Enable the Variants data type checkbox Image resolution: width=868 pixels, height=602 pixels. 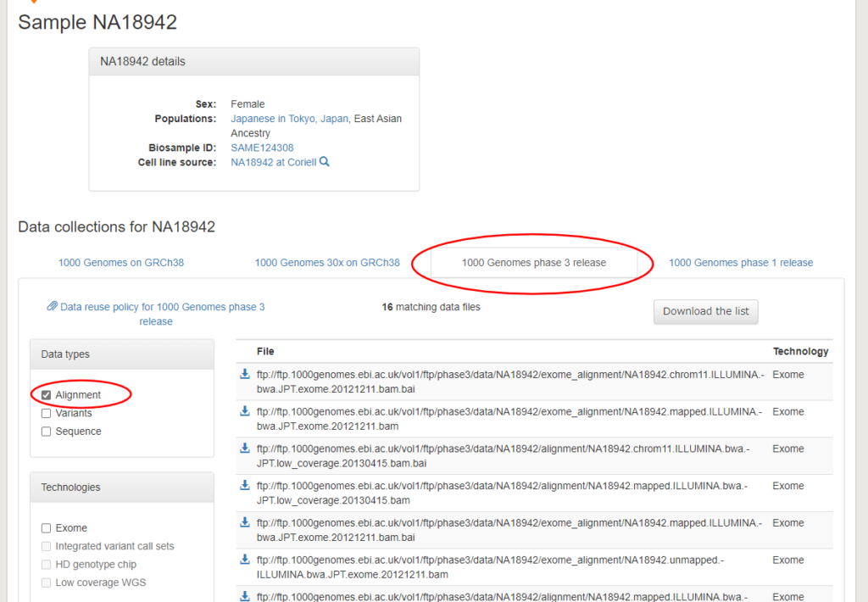(47, 414)
